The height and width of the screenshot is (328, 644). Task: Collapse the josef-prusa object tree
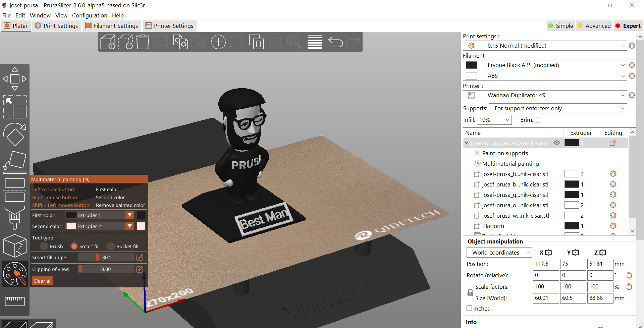coord(466,143)
